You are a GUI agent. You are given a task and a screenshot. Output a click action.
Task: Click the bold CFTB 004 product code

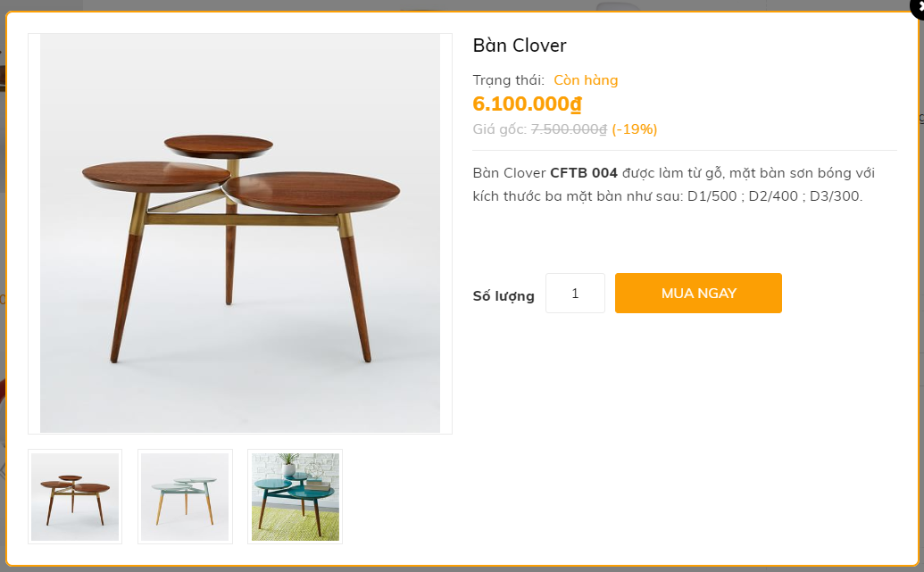point(583,172)
